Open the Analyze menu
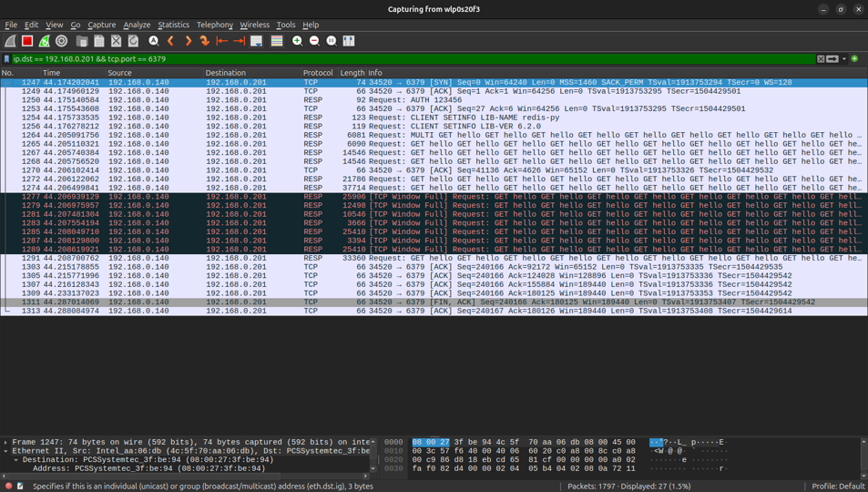The width and height of the screenshot is (868, 492). tap(137, 25)
